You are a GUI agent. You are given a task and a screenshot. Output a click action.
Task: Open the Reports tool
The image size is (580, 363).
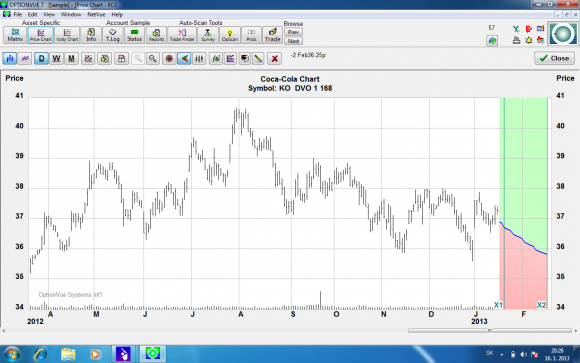tap(156, 35)
